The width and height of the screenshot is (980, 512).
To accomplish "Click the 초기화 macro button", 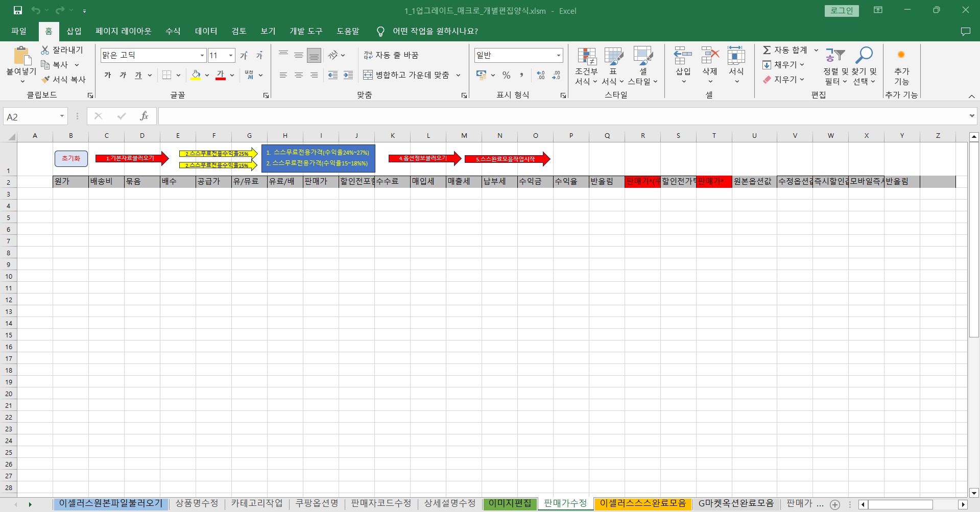I will (x=71, y=158).
